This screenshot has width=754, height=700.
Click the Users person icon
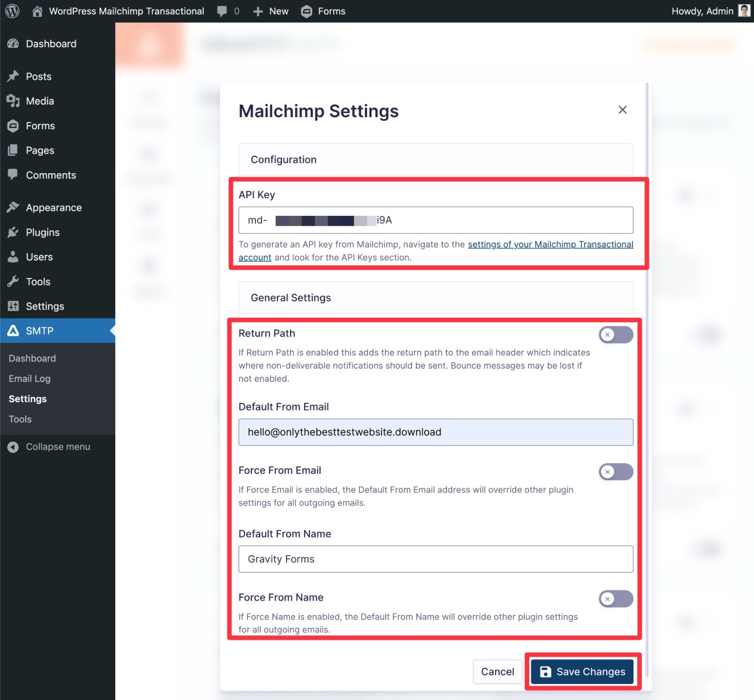[13, 257]
